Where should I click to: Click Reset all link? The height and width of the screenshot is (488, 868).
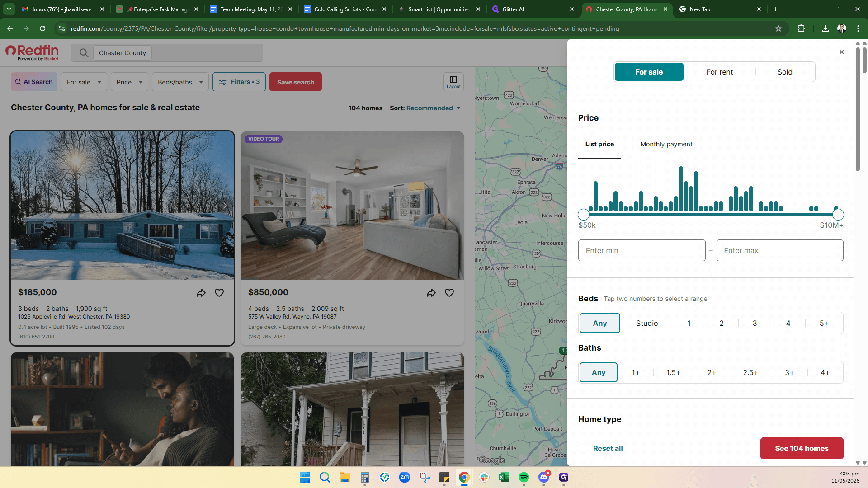click(608, 448)
